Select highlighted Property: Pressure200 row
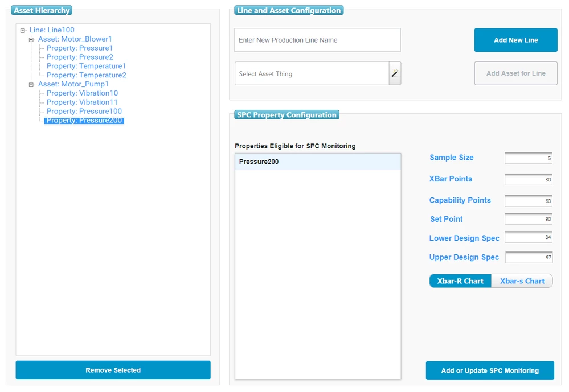 pos(84,121)
